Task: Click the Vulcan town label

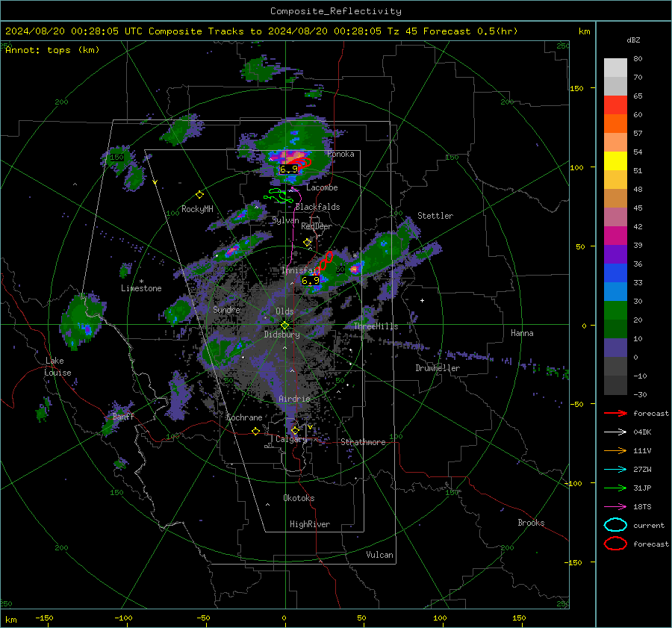Action: 379,555
